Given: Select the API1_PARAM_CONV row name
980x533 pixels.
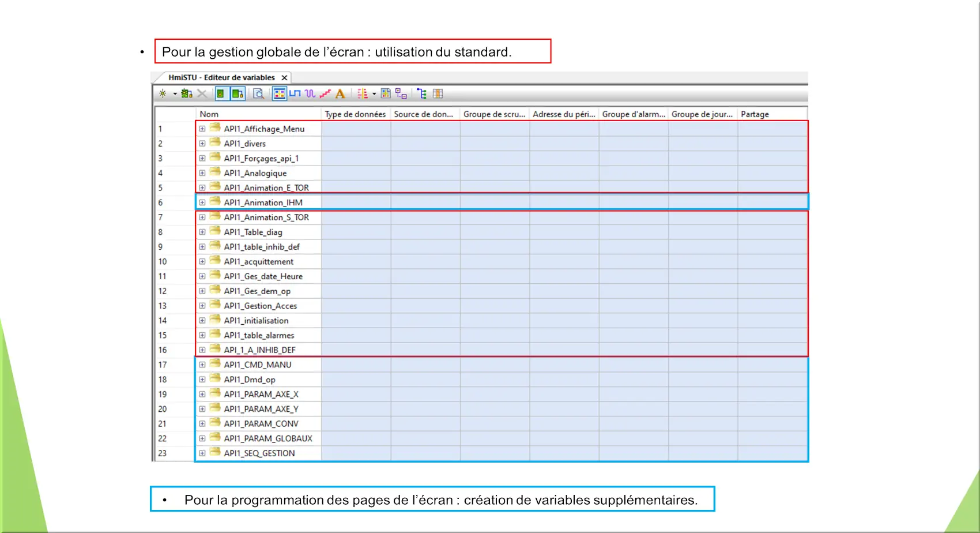Looking at the screenshot, I should point(261,424).
